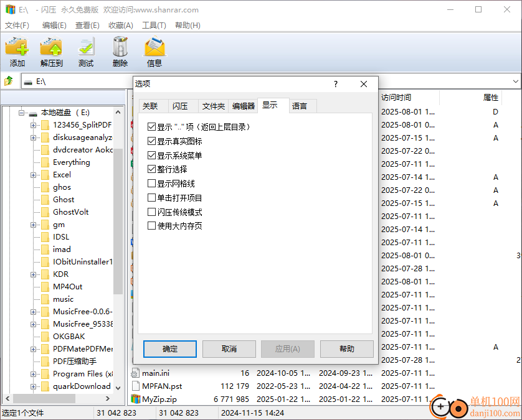Click the 测试 (Test) toolbar icon

[x=86, y=47]
